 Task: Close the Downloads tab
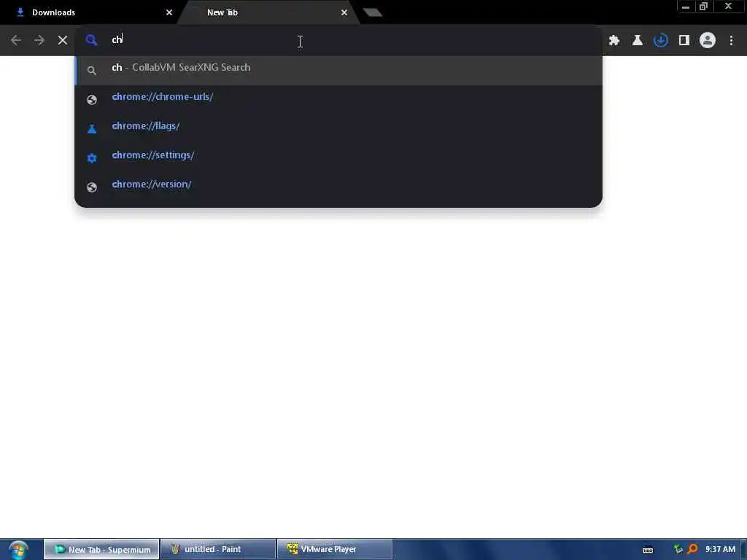(169, 12)
